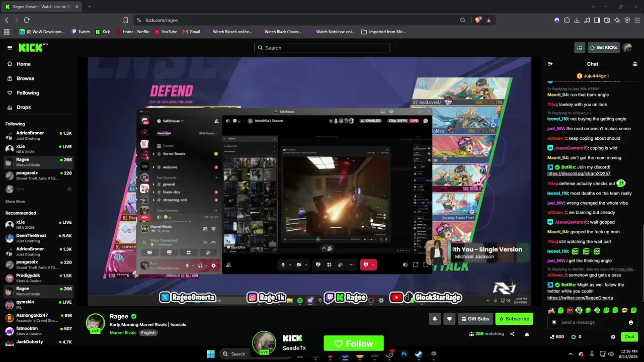
Task: Toggle the system microphone tray icon
Action: click(592, 354)
